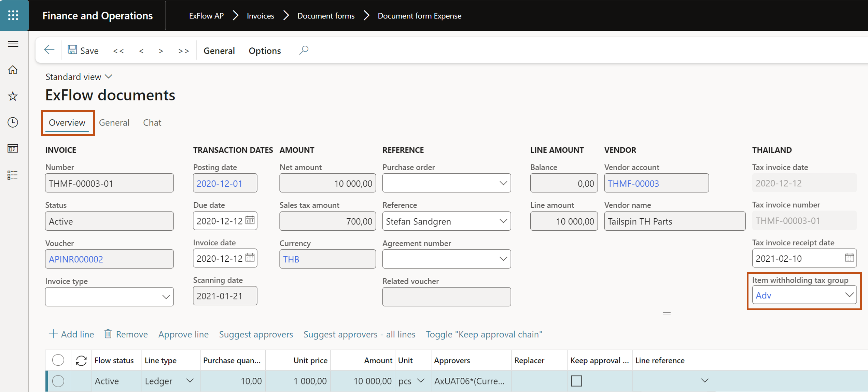Open Favorites star in sidebar

click(x=13, y=96)
